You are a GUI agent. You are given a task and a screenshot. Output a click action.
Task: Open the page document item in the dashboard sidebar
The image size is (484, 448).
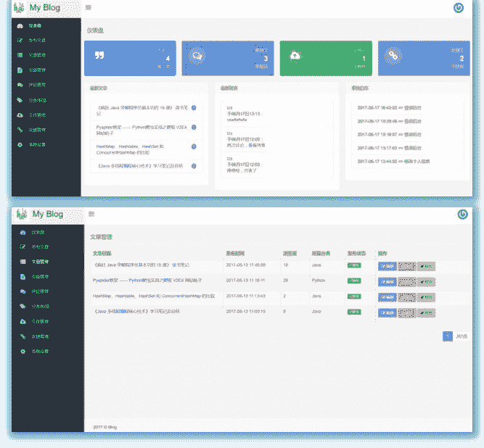coord(20,70)
